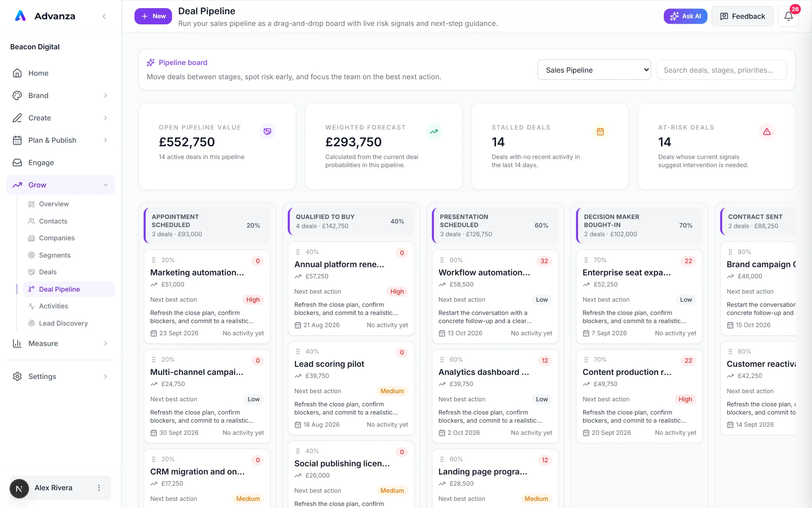Image resolution: width=812 pixels, height=508 pixels.
Task: Click the Qualified To Buy column header
Action: pos(351,221)
